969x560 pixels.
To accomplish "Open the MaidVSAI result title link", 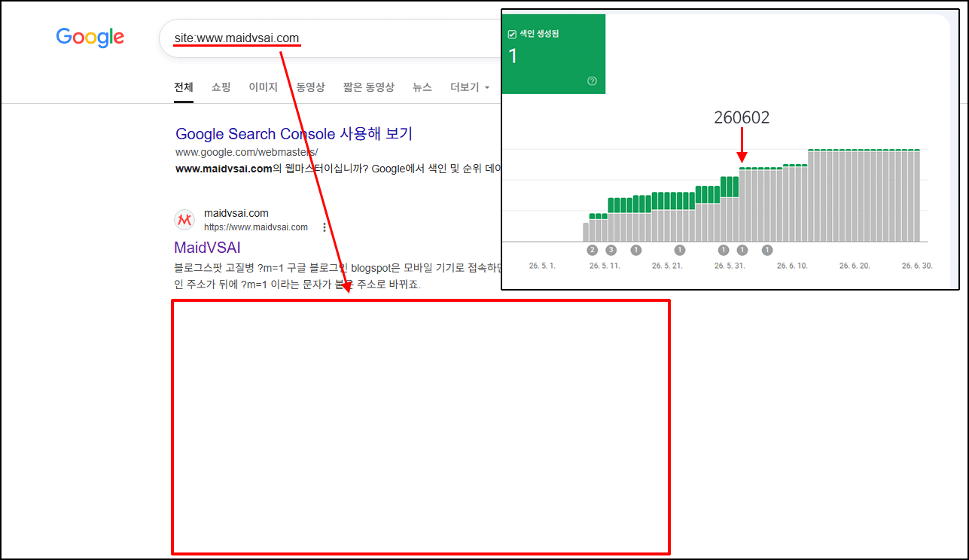I will (207, 248).
